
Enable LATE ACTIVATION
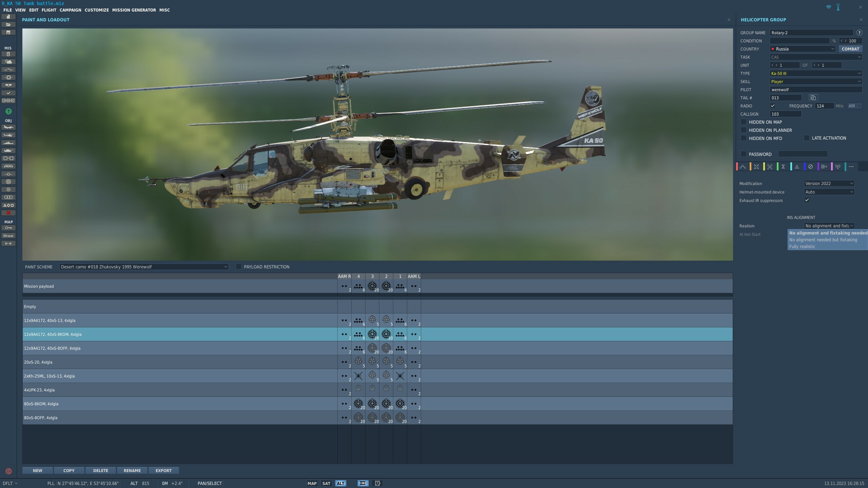tap(807, 138)
